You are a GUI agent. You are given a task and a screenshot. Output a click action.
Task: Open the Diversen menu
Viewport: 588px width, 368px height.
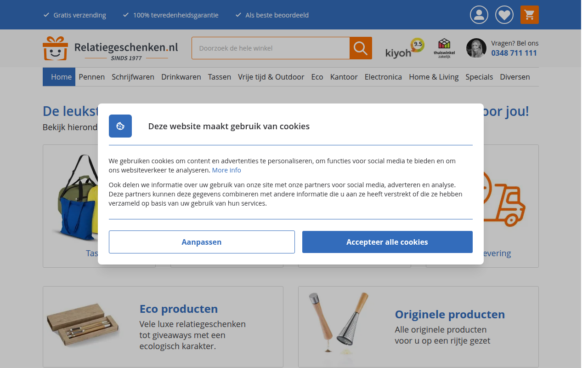[515, 77]
